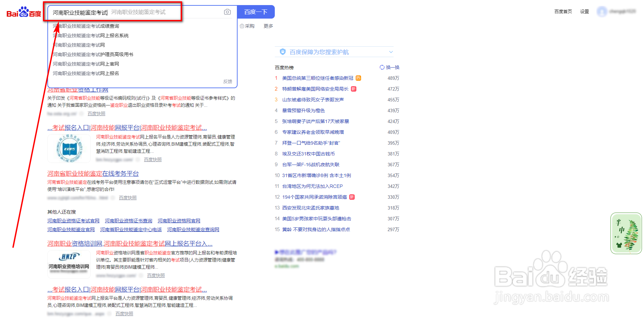Open hot topic 特朗普解雇美国网络安全局局长

316,89
